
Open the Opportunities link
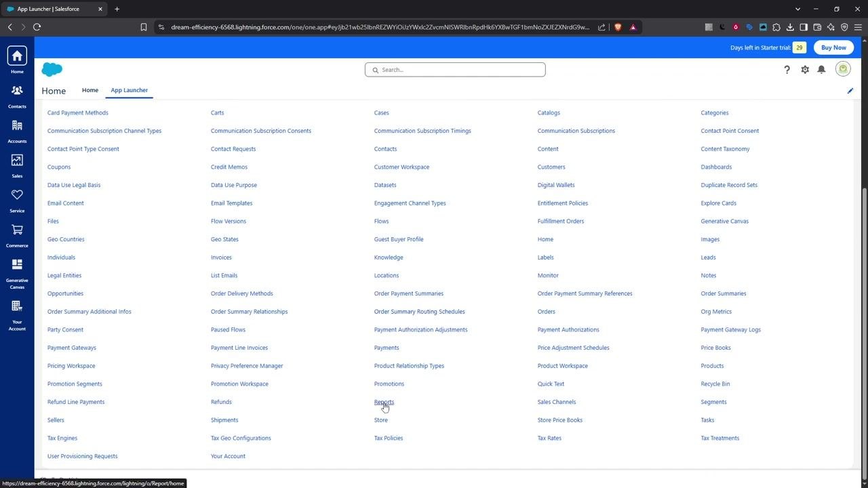pyautogui.click(x=65, y=293)
